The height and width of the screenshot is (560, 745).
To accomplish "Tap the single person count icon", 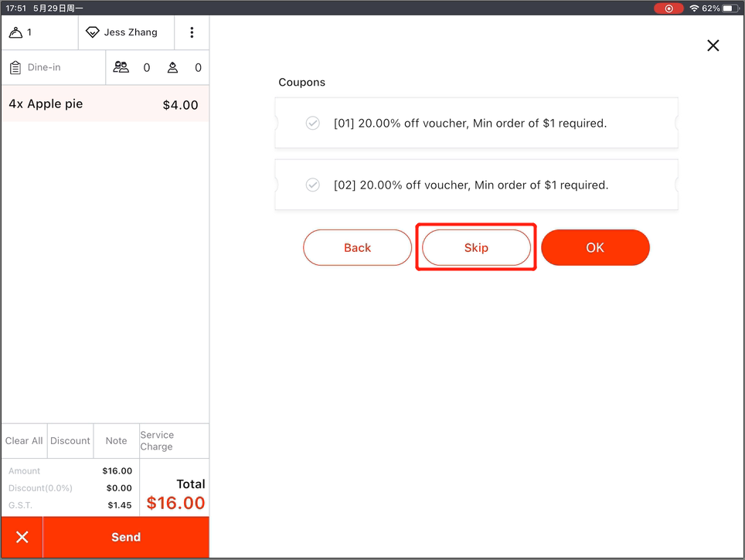I will (172, 68).
